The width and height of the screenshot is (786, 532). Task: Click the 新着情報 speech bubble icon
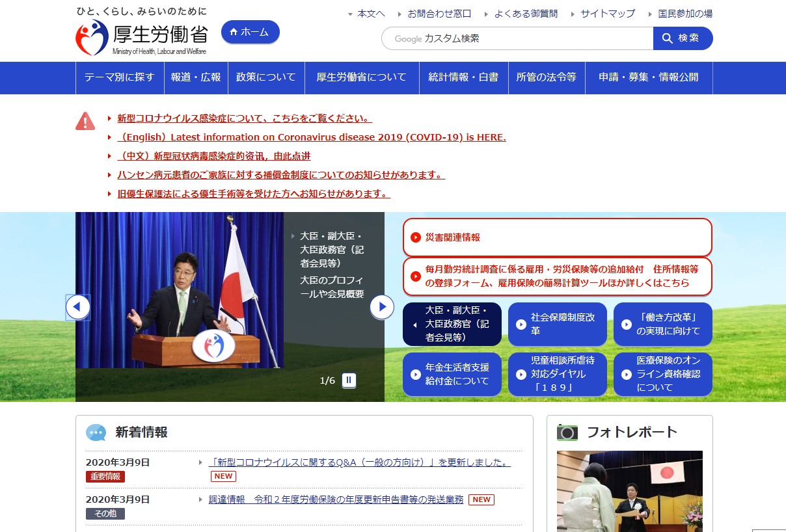[x=96, y=432]
